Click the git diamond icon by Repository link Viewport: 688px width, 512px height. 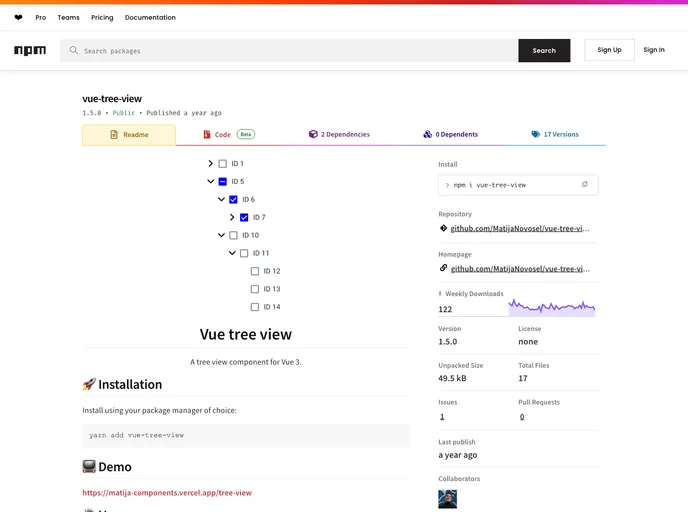click(444, 228)
